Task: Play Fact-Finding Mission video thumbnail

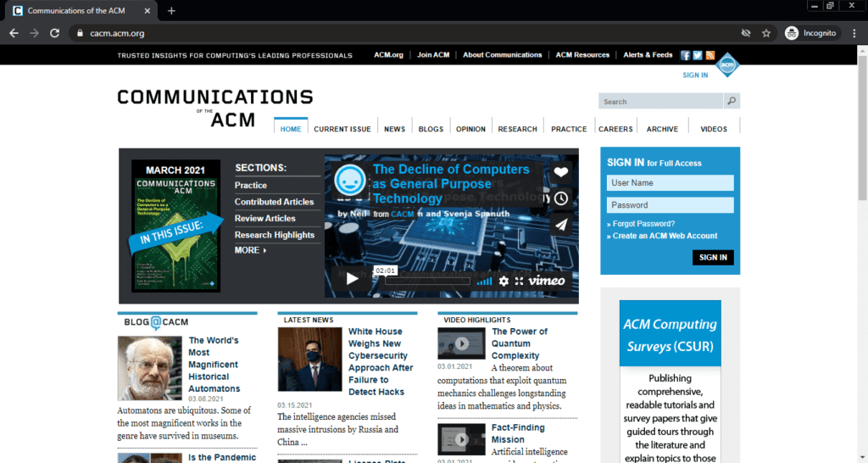Action: tap(461, 440)
